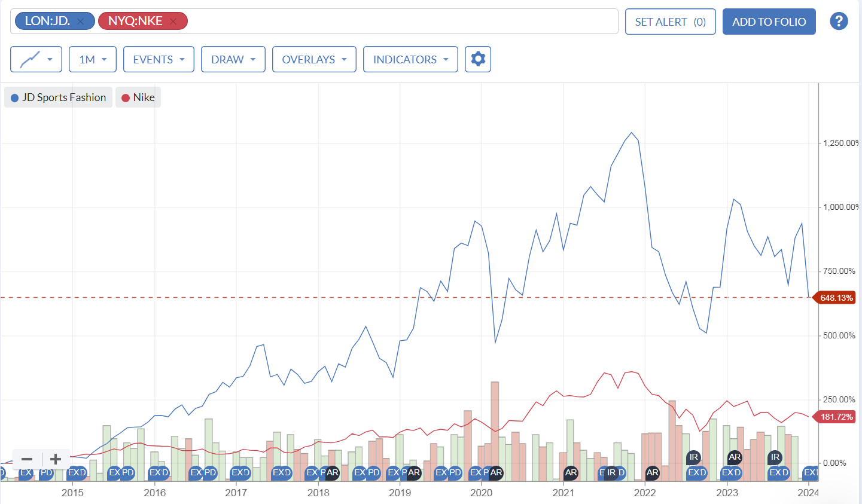Viewport: 862px width, 504px height.
Task: Open the EX marker in mid-2019
Action: [x=441, y=472]
